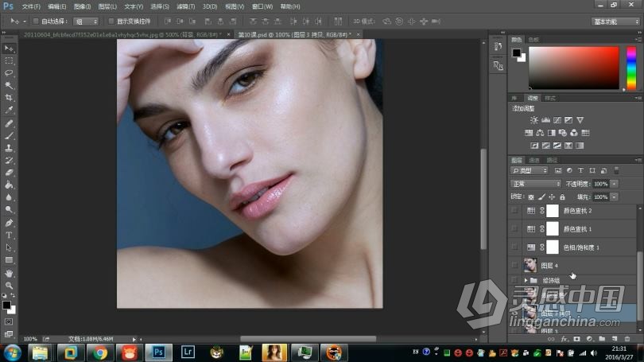The height and width of the screenshot is (362, 644).
Task: Select the Magic Wand tool
Action: click(9, 85)
